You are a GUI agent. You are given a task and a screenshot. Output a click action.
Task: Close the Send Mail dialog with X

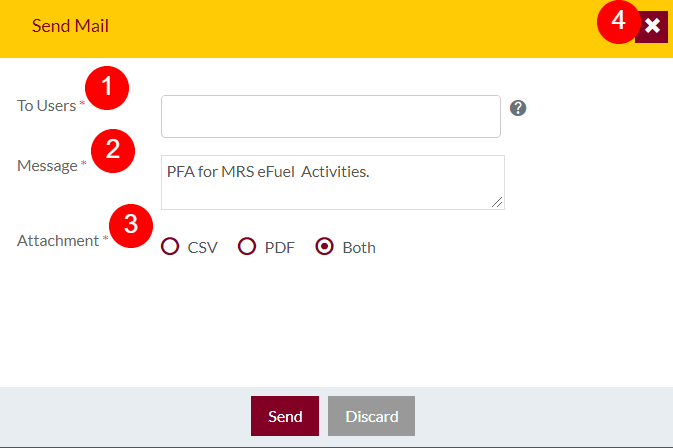(x=652, y=26)
